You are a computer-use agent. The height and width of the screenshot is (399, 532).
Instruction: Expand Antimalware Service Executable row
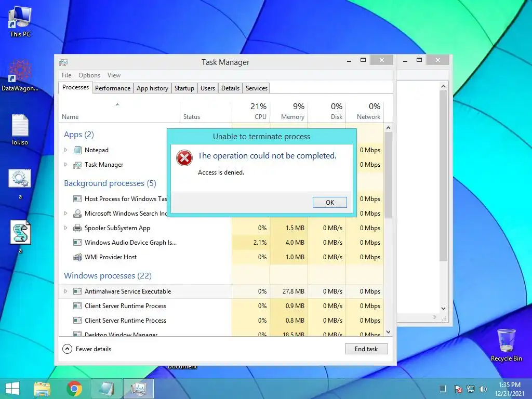pyautogui.click(x=66, y=291)
